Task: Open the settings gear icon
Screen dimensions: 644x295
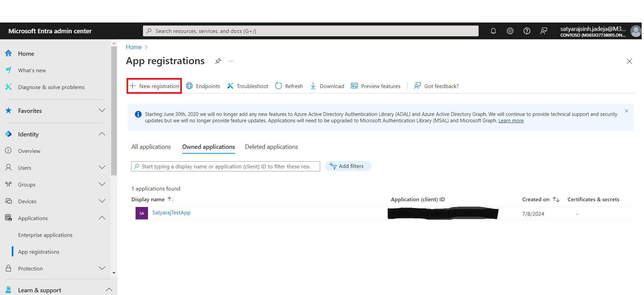Action: [x=510, y=31]
